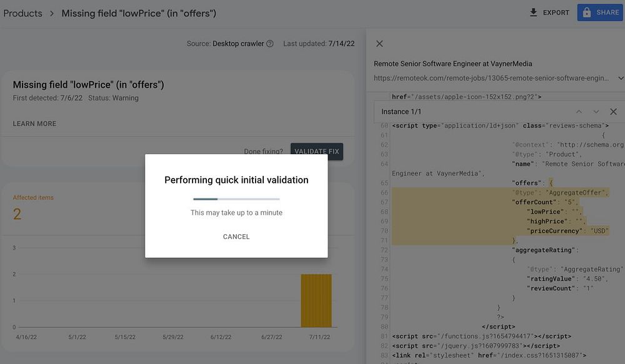Viewport: 625px width, 364px height.
Task: Click the lock icon on SHARE
Action: tap(586, 12)
